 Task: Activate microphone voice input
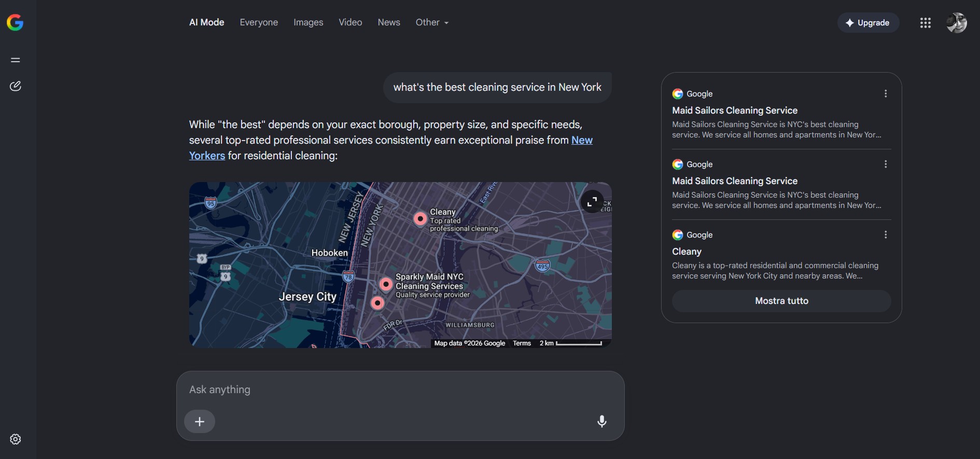pyautogui.click(x=602, y=421)
